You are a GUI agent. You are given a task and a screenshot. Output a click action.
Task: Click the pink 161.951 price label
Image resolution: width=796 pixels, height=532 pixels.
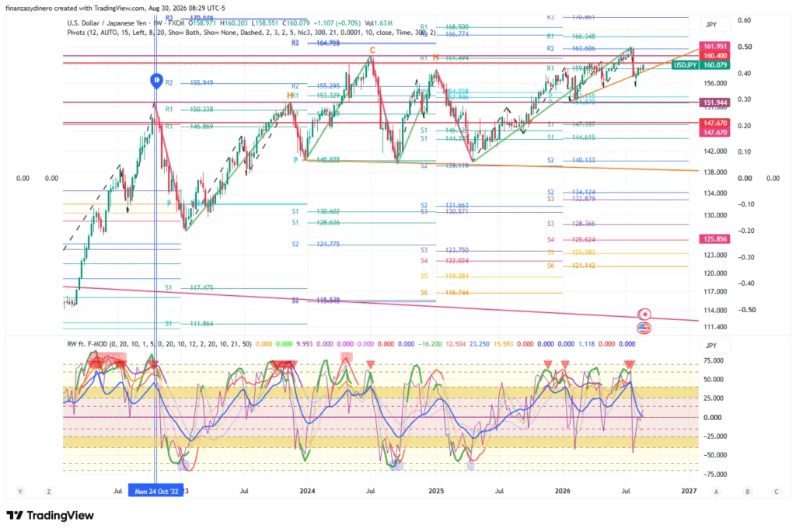715,46
